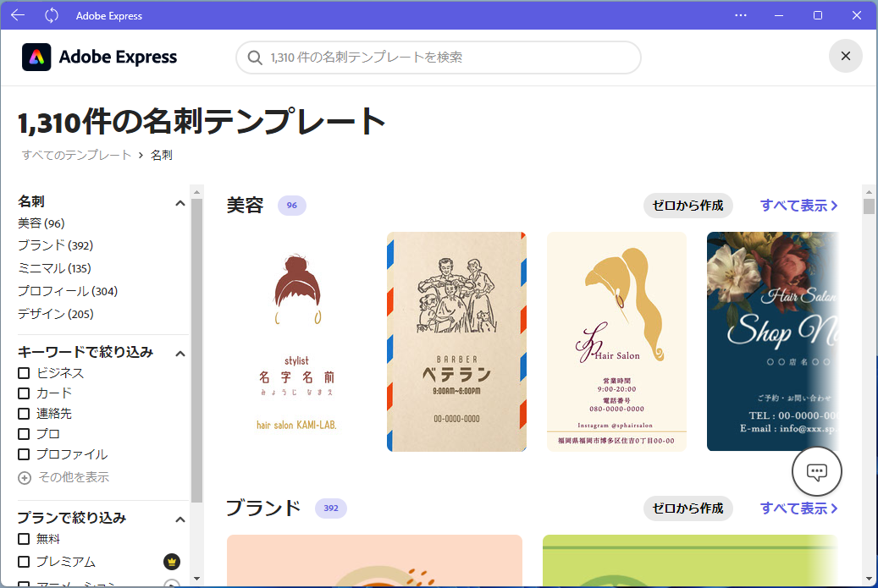Click the sidebar scrollbar thumb

click(x=196, y=351)
